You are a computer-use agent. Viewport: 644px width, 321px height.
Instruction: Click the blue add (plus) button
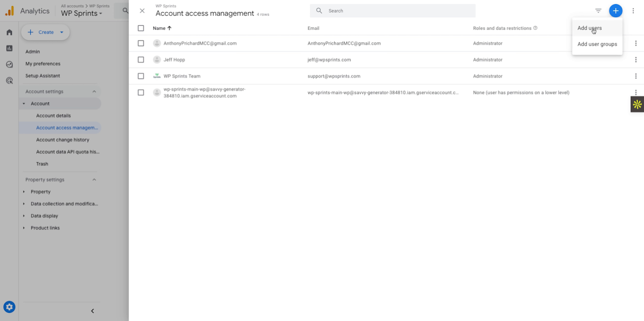[615, 11]
